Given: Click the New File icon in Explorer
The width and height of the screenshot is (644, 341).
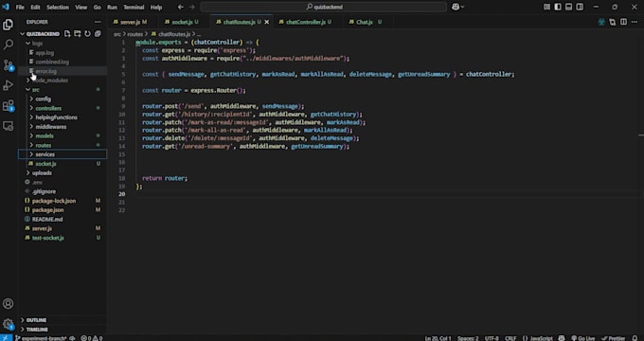Looking at the screenshot, I should pos(67,34).
